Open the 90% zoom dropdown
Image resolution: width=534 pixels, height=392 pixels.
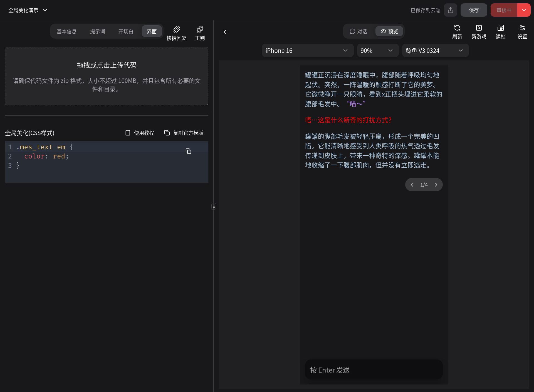coord(377,51)
